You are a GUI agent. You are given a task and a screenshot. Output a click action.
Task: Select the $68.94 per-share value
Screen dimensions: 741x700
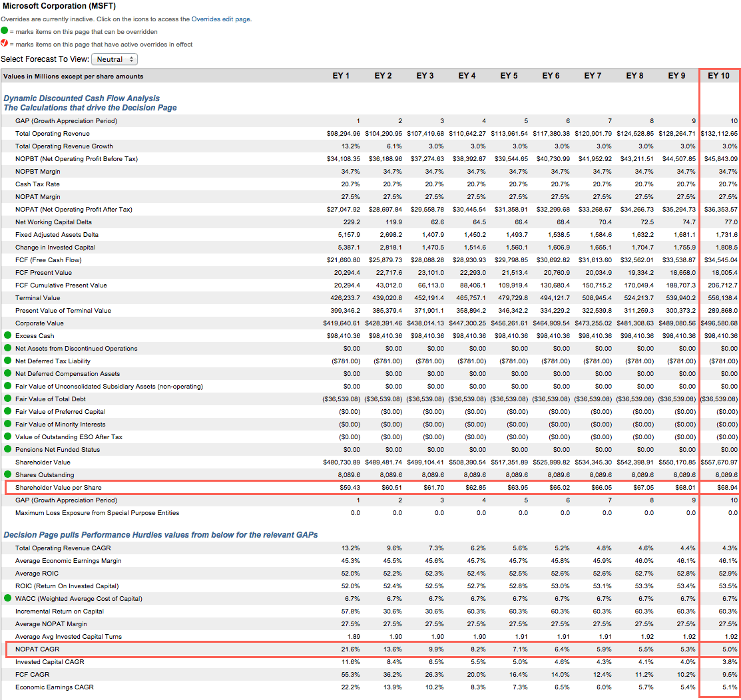[727, 488]
